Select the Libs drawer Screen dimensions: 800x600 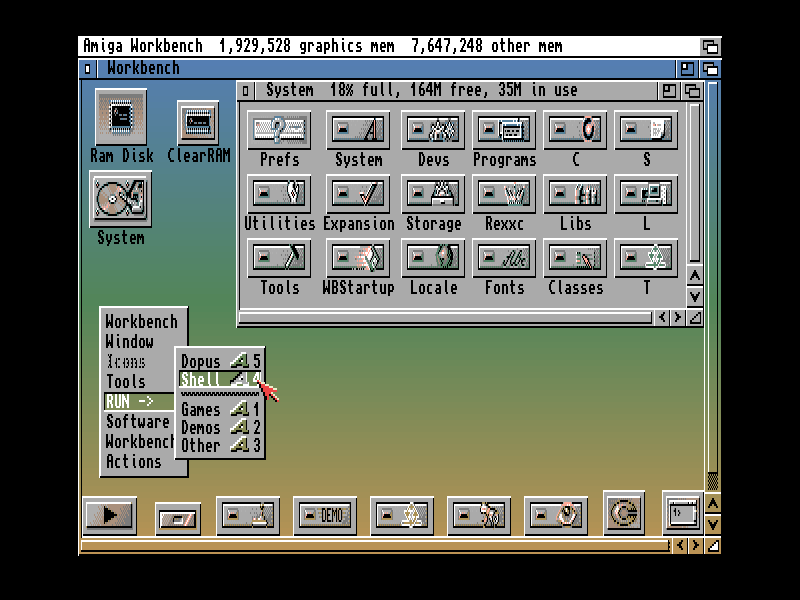[x=575, y=193]
